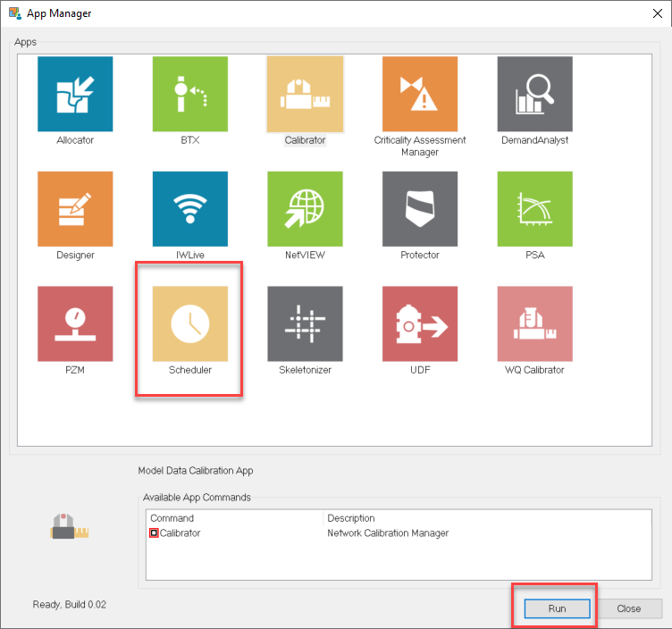
Task: Choose the Calibrator app icon
Action: click(x=305, y=94)
